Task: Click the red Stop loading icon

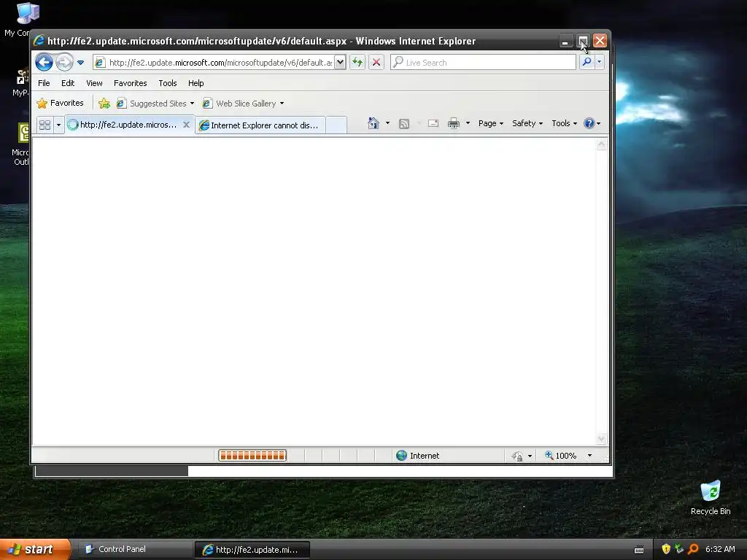Action: point(376,63)
